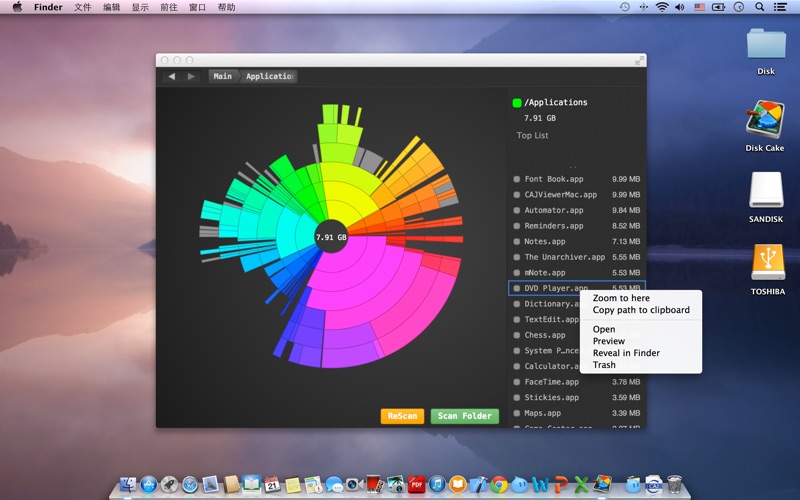Image resolution: width=800 pixels, height=500 pixels.
Task: Open the Disk Cake desktop icon
Action: pos(765,120)
